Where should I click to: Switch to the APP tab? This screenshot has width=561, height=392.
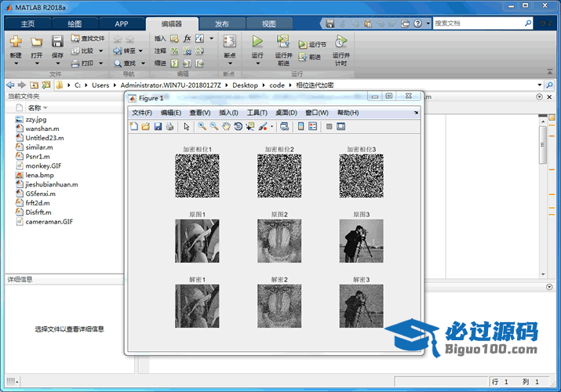(x=122, y=24)
